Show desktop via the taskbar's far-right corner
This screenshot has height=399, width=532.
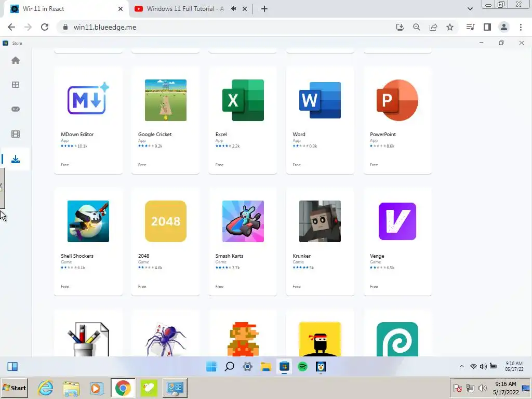coord(526,388)
